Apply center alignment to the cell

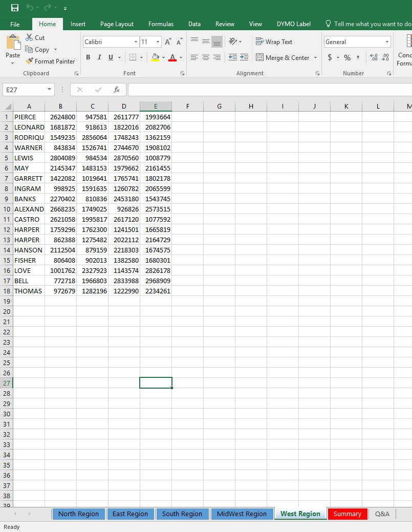[205, 57]
